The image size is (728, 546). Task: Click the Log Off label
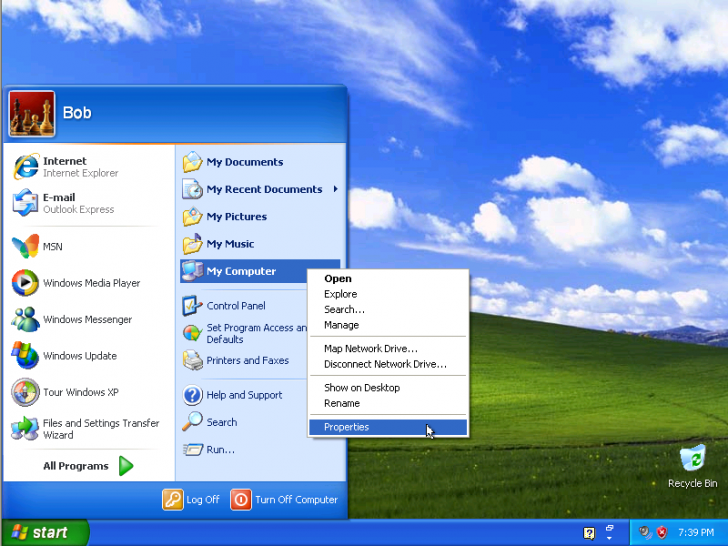coord(203,500)
